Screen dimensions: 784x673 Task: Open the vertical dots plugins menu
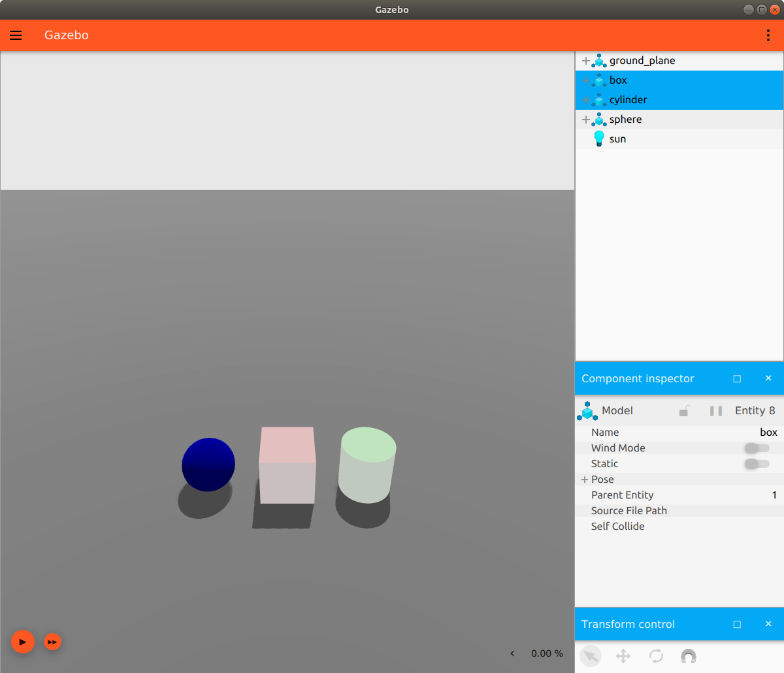click(768, 35)
